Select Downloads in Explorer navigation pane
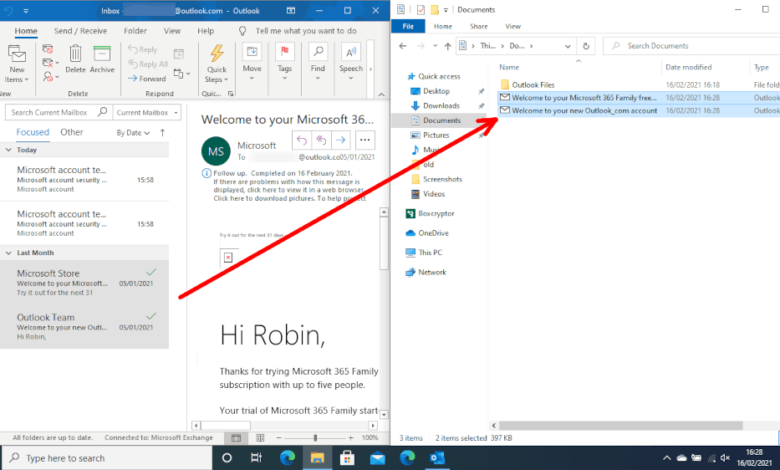The image size is (780, 470). pos(441,105)
